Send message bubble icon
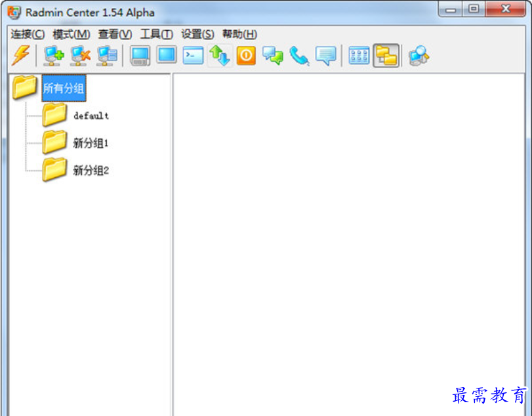This screenshot has width=532, height=416. [x=326, y=56]
